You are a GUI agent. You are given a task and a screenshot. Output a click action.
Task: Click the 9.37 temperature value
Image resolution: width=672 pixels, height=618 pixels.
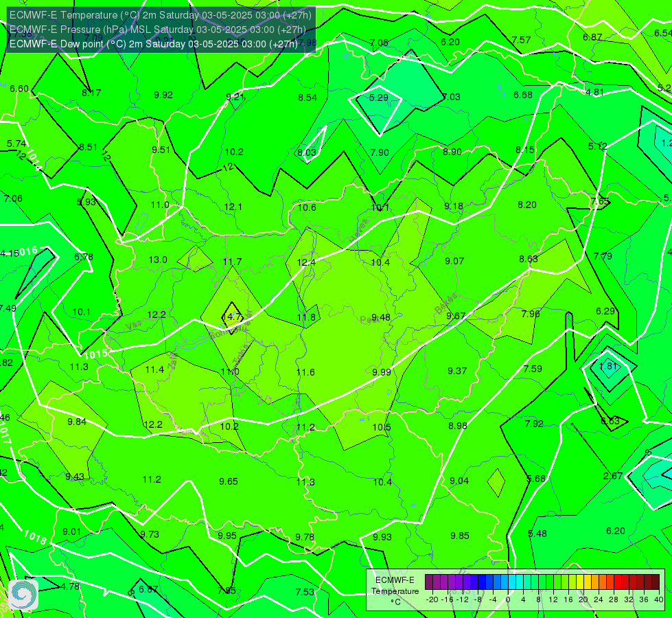457,371
